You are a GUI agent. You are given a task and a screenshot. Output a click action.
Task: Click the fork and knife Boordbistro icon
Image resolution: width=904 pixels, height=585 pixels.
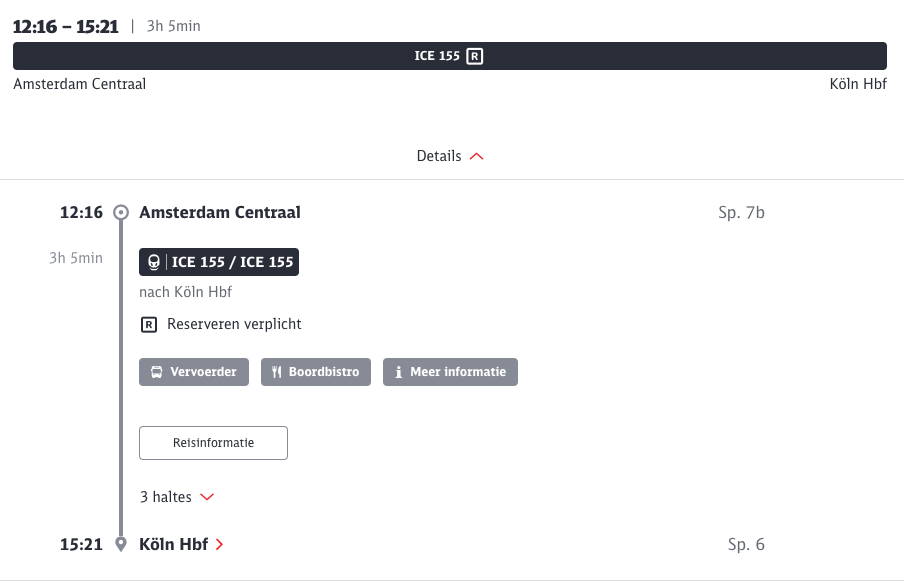276,372
